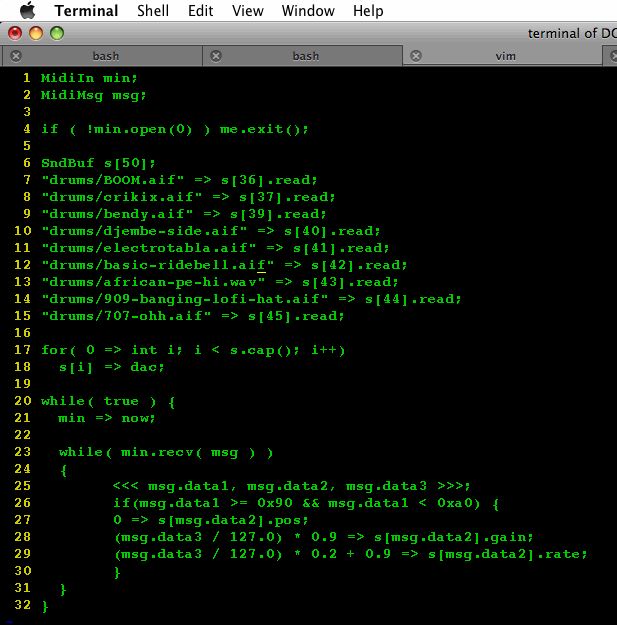Screen dimensions: 617x625
Task: Click 's.cap();' in the for loop
Action: [x=265, y=350]
